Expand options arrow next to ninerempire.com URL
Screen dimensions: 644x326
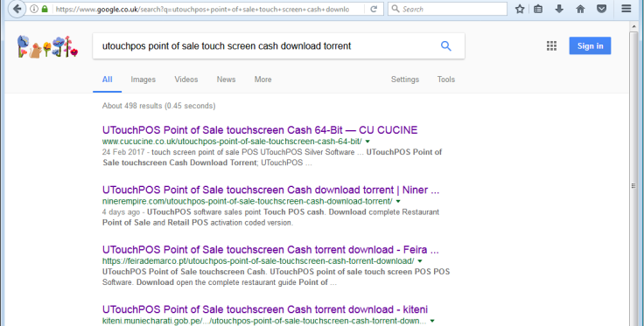tap(398, 201)
